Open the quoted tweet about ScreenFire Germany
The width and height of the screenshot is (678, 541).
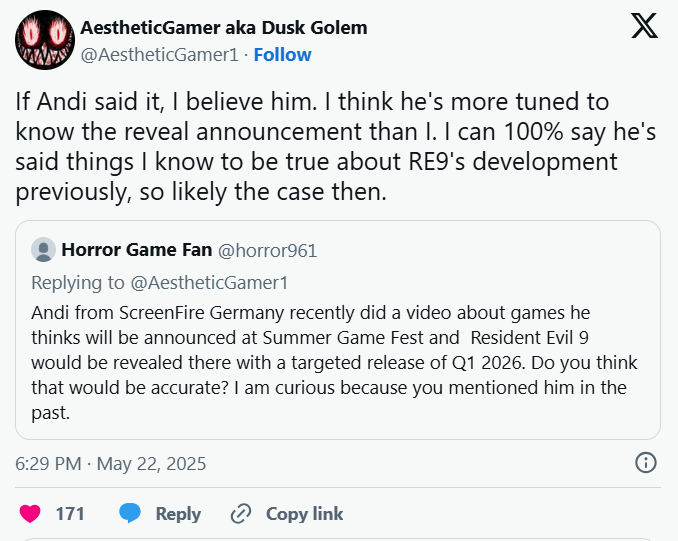coord(338,330)
